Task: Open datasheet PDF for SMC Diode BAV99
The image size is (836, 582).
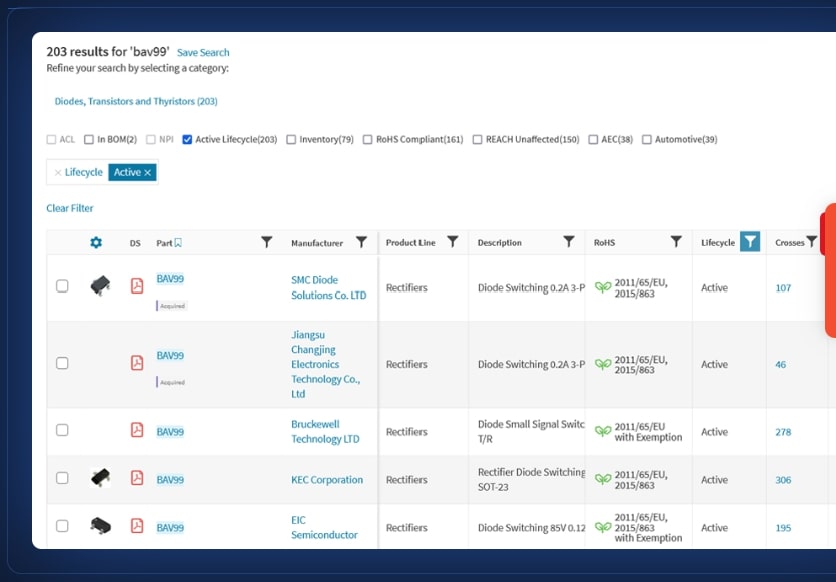Action: tap(137, 287)
